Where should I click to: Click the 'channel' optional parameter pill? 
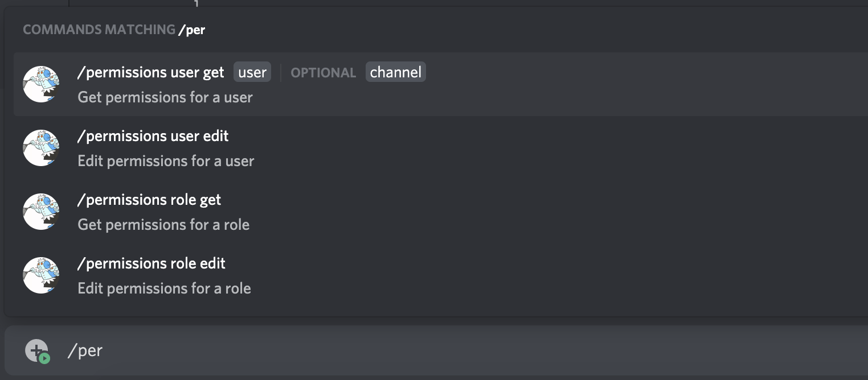tap(395, 72)
